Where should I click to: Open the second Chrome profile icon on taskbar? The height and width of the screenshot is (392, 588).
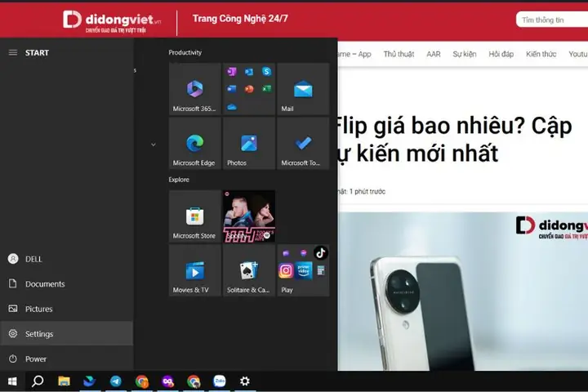[x=194, y=381]
